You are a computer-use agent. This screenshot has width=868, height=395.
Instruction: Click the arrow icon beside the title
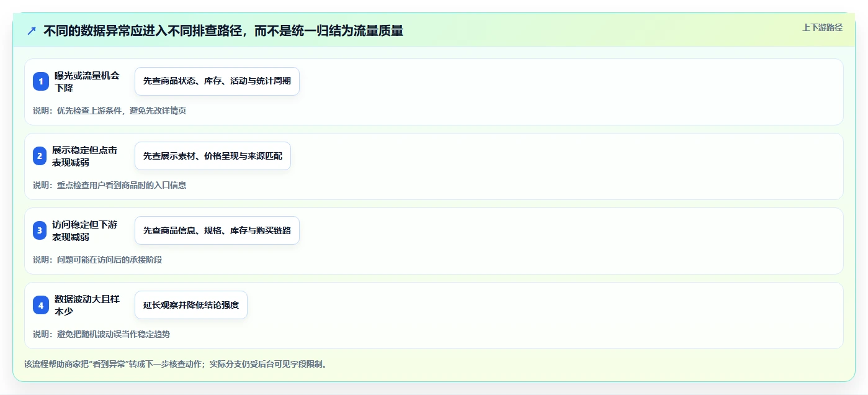(x=32, y=30)
